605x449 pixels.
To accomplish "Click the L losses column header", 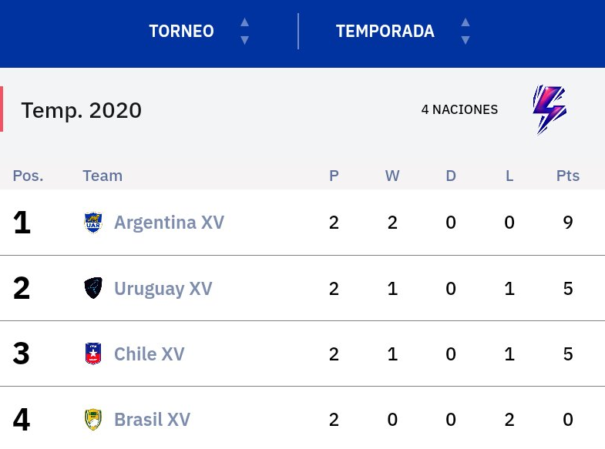I will tap(509, 176).
